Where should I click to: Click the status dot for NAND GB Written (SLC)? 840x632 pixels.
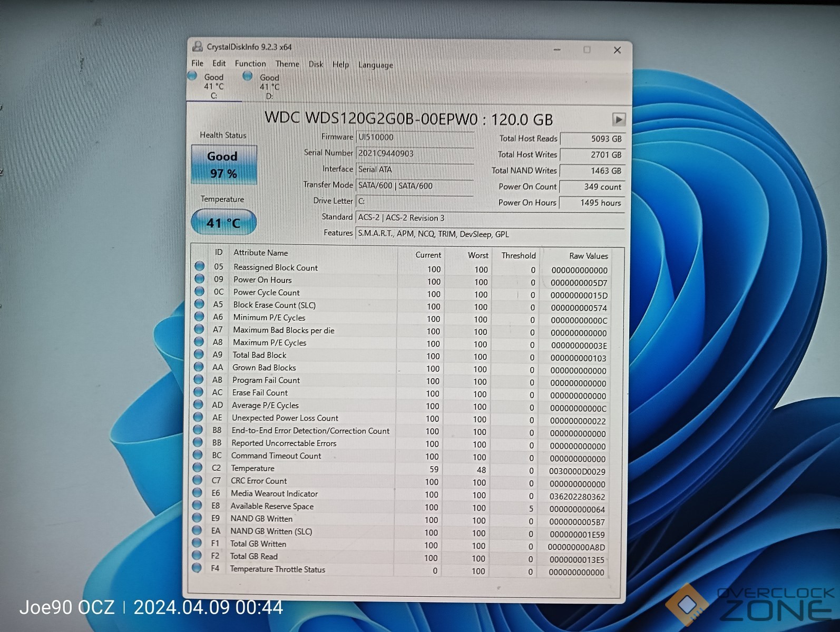(x=197, y=530)
